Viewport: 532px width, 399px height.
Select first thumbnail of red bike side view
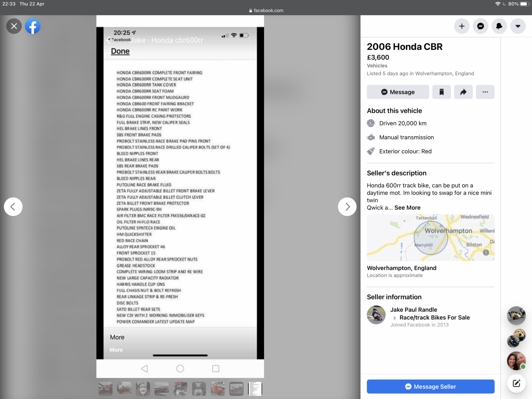coord(105,389)
